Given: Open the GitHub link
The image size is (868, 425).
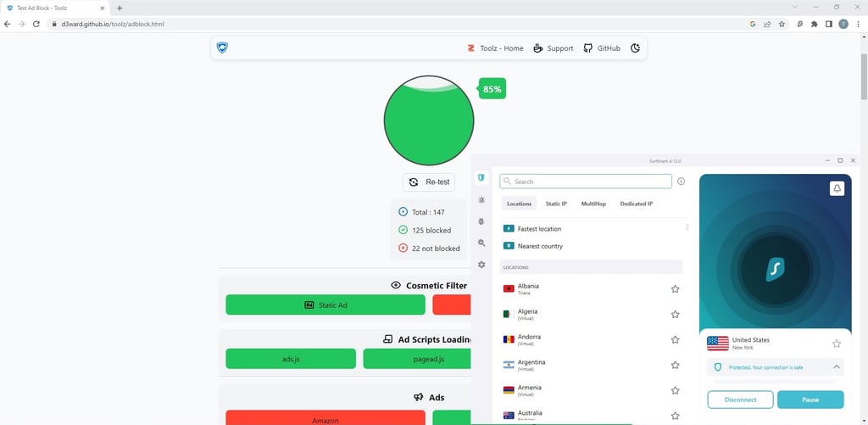Looking at the screenshot, I should 603,48.
